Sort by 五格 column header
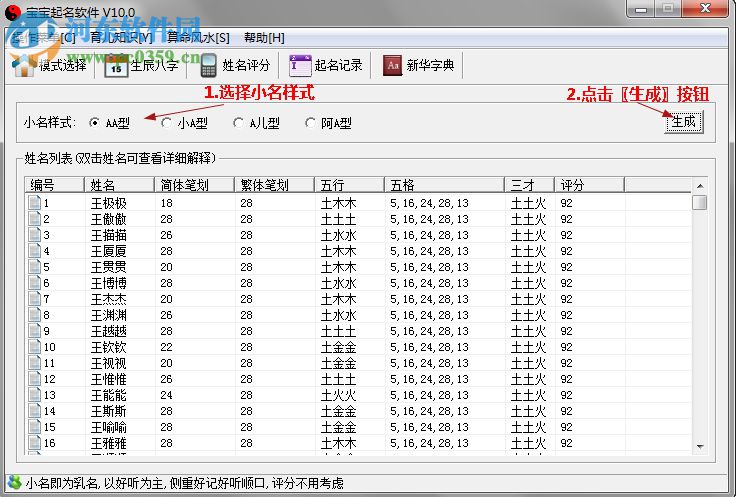 tap(445, 185)
